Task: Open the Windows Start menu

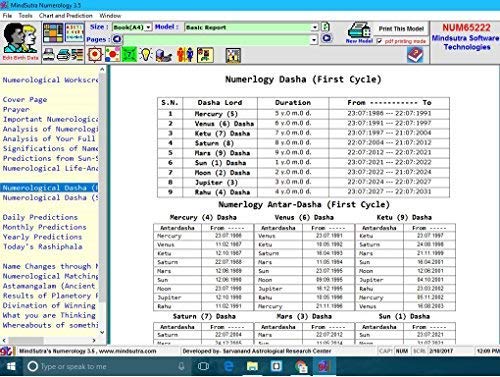Action: click(11, 366)
